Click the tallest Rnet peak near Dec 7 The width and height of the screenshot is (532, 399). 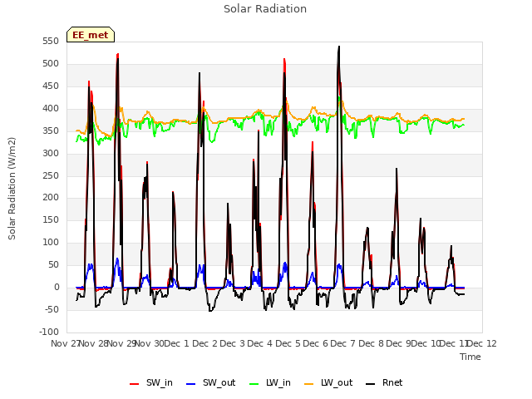coord(339,47)
